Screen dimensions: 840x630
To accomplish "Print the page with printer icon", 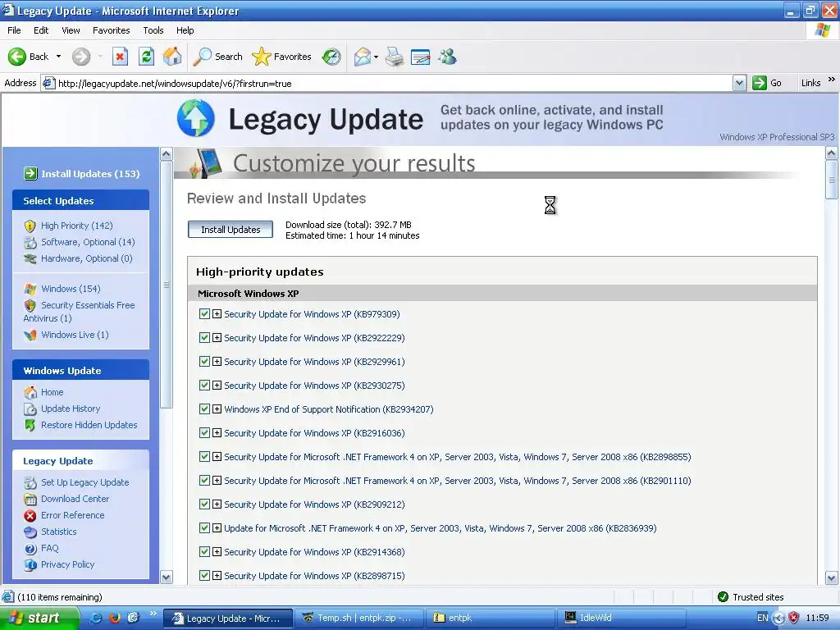I will [x=395, y=57].
